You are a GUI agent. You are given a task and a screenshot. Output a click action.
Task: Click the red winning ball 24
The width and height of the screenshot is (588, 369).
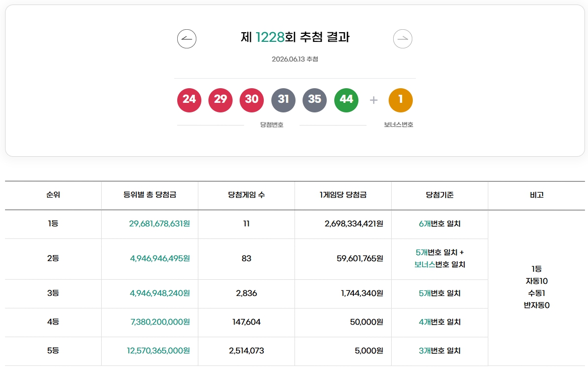pyautogui.click(x=189, y=100)
